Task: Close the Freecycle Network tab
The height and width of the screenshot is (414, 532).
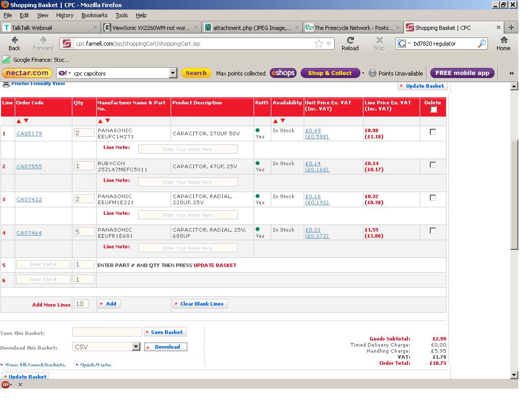Action: (398, 27)
